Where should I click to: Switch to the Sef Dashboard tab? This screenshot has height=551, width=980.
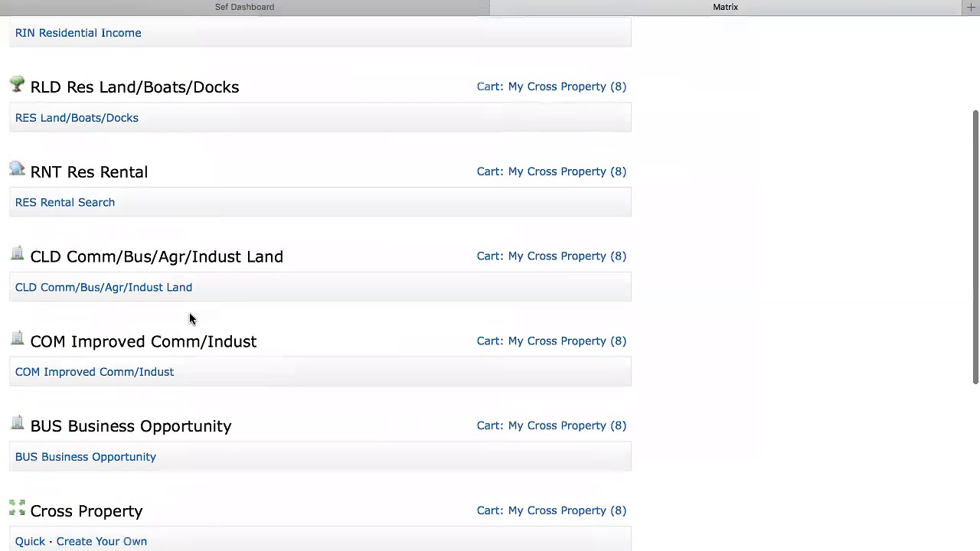244,7
